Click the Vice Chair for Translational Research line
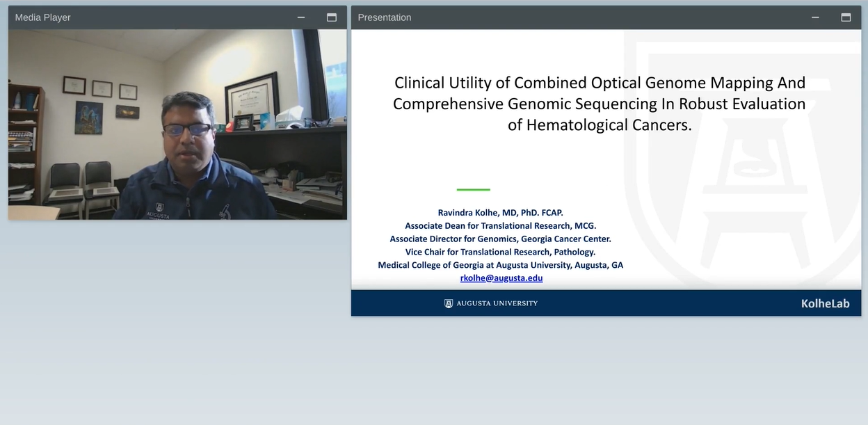This screenshot has height=425, width=868. 501,252
